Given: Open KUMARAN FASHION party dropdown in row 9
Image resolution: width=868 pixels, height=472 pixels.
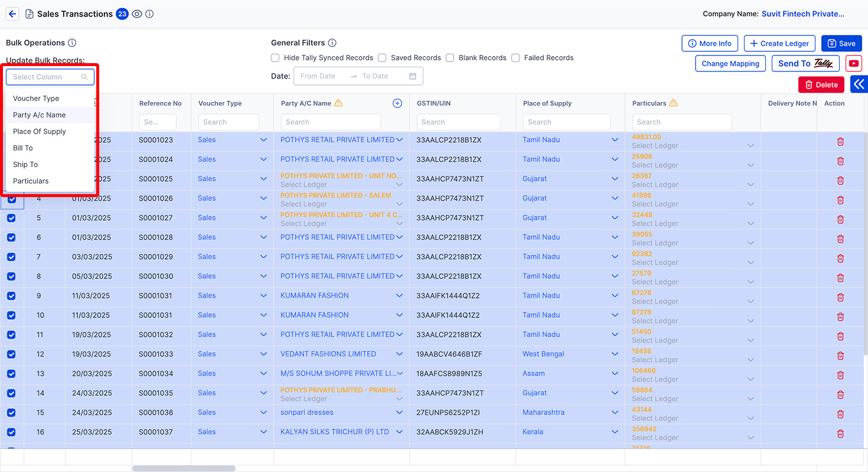Looking at the screenshot, I should (400, 296).
